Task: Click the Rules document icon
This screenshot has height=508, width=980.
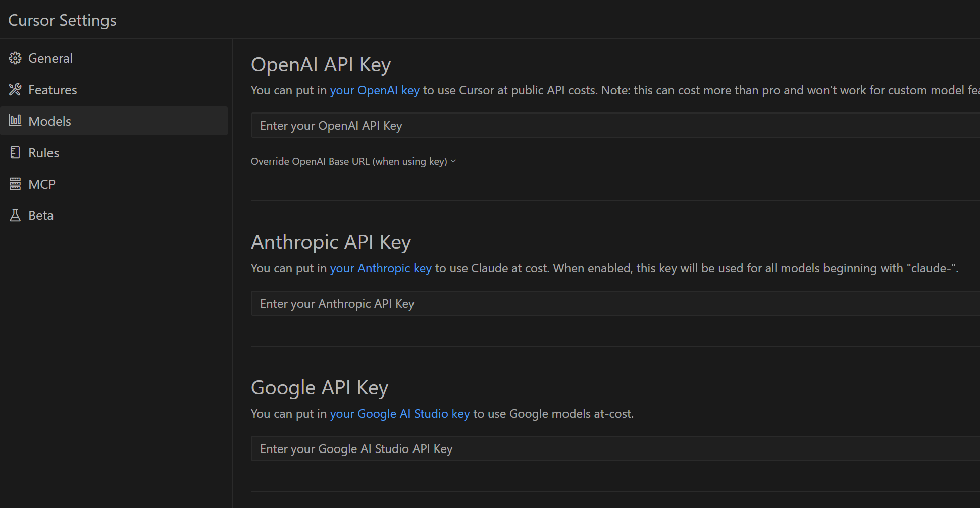Action: 15,152
